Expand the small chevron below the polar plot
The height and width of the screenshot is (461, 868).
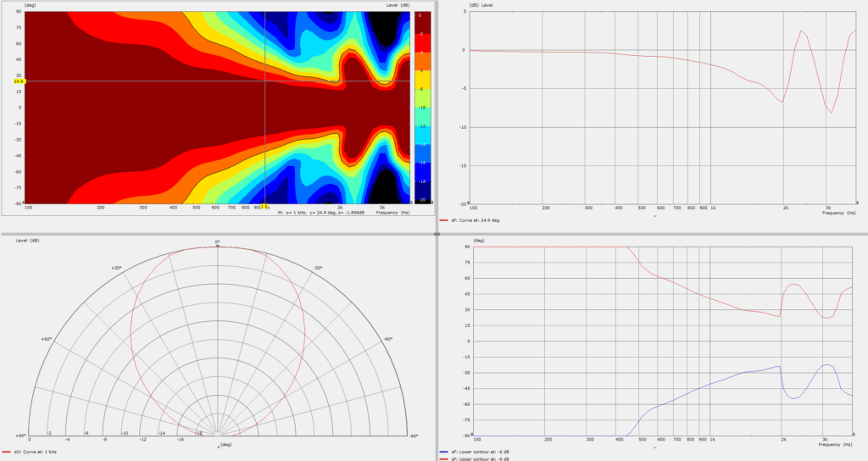tap(218, 446)
